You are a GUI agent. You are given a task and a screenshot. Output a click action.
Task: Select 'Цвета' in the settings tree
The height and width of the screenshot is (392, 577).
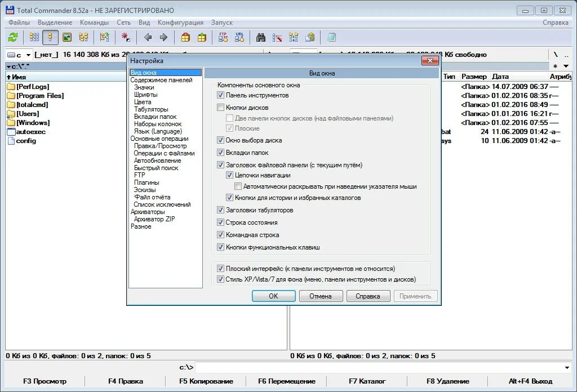tap(143, 102)
